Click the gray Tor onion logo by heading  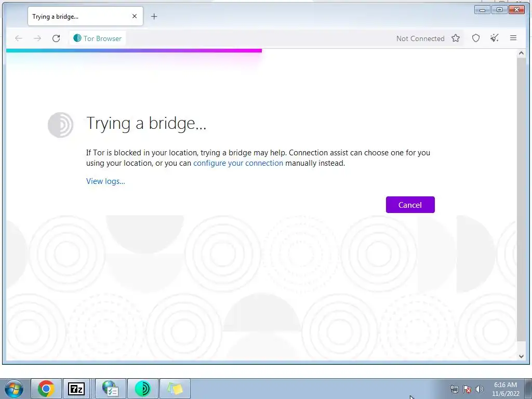tap(60, 125)
